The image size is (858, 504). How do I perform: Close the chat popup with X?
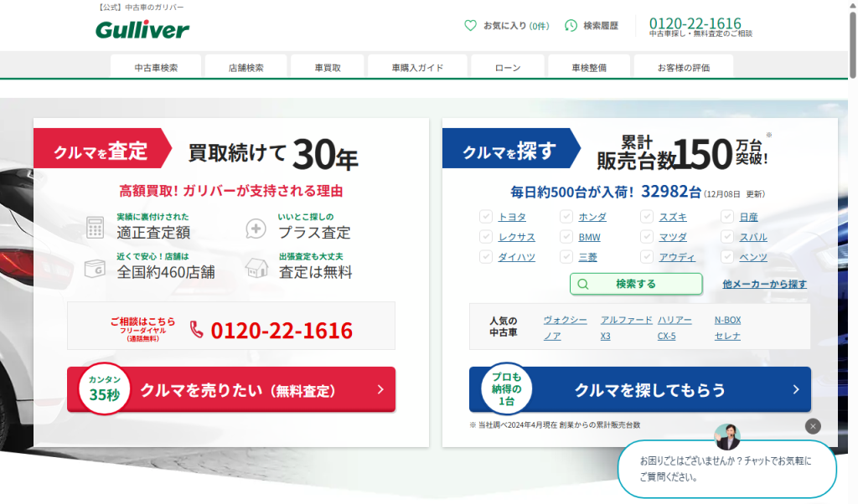[813, 426]
